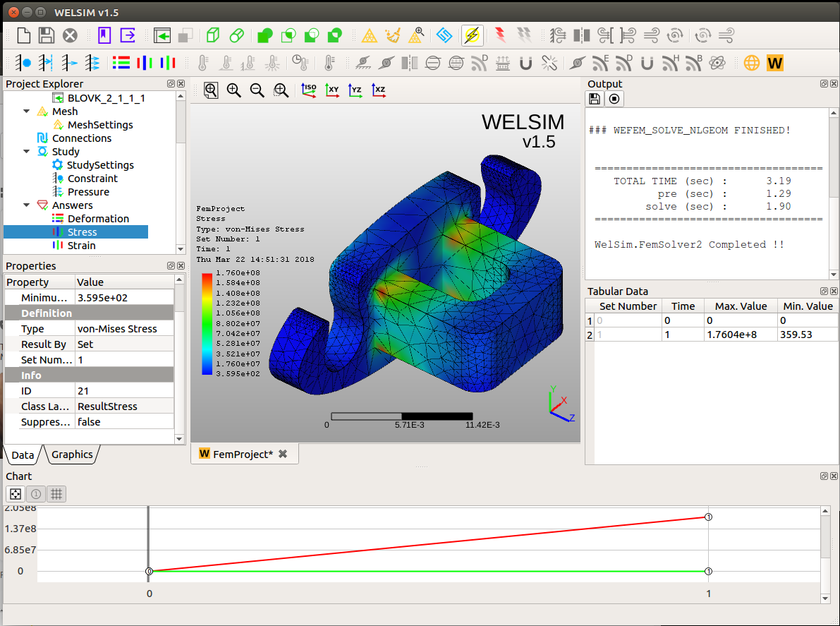Click the stop solver icon in Output panel
Viewport: 840px width, 626px height.
coord(613,98)
